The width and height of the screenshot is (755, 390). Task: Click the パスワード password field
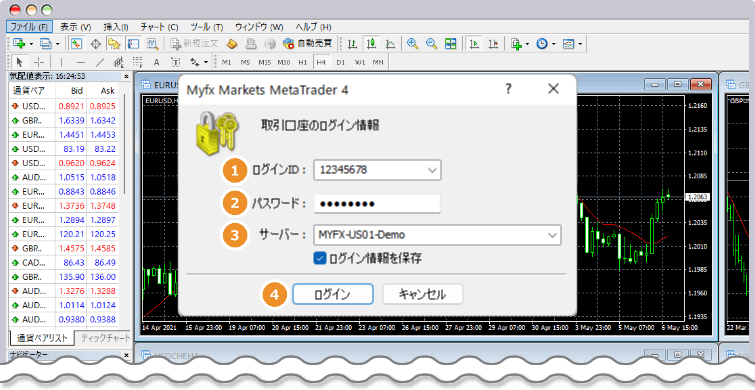[377, 204]
